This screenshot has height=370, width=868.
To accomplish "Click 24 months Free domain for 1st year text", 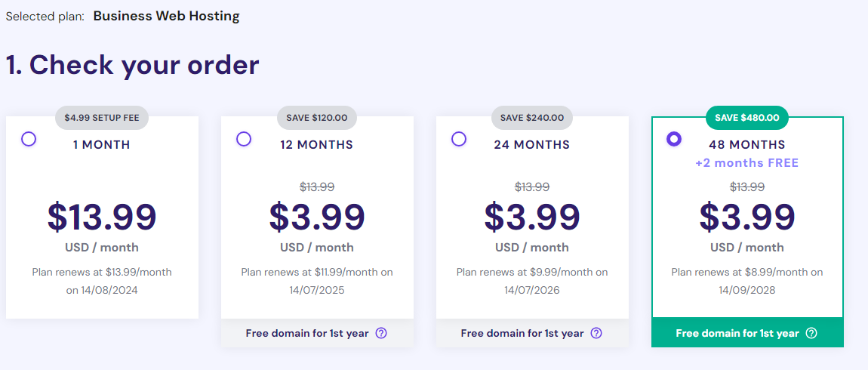I will point(522,334).
